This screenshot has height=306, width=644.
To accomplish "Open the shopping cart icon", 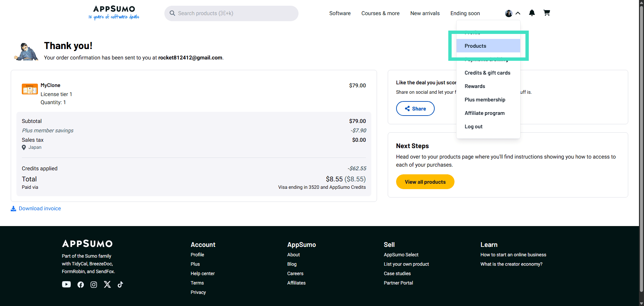I will (547, 13).
